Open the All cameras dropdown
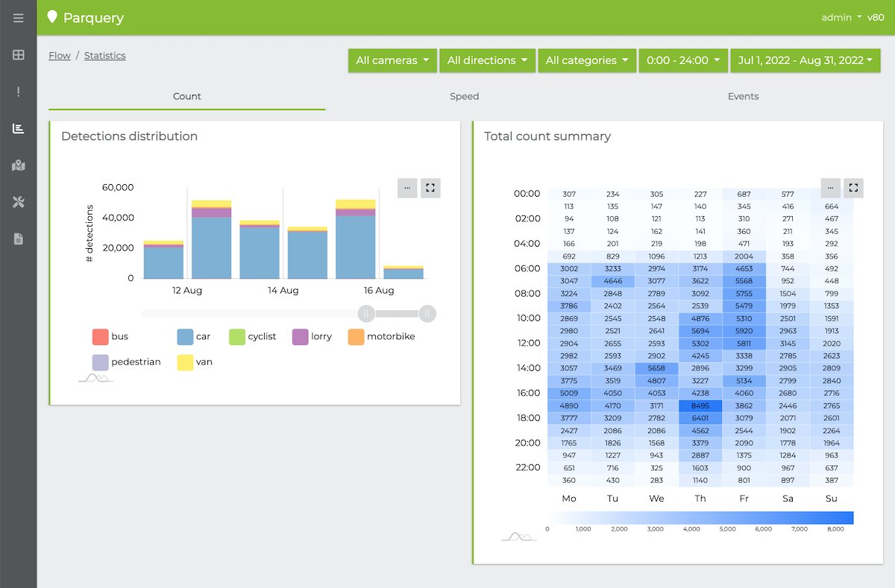The image size is (895, 588). 392,60
